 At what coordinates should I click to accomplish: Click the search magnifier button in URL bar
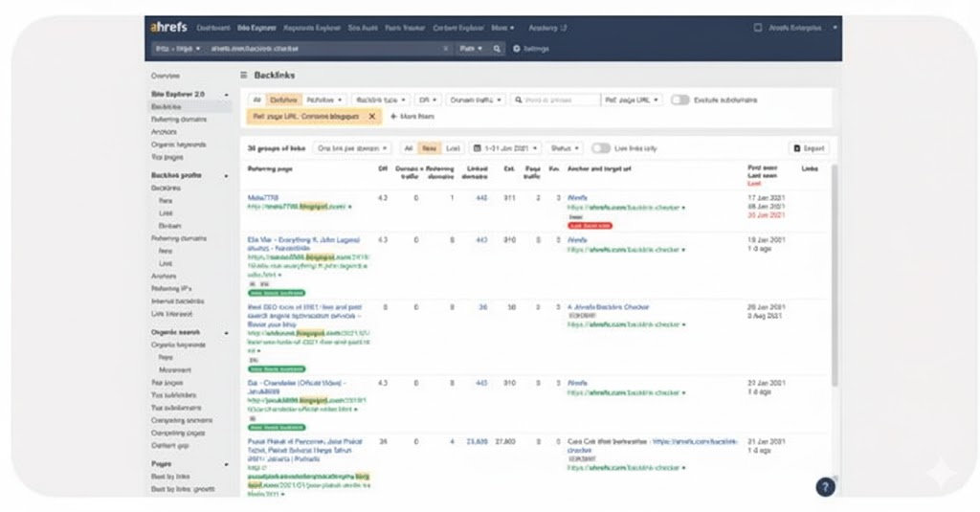point(498,49)
